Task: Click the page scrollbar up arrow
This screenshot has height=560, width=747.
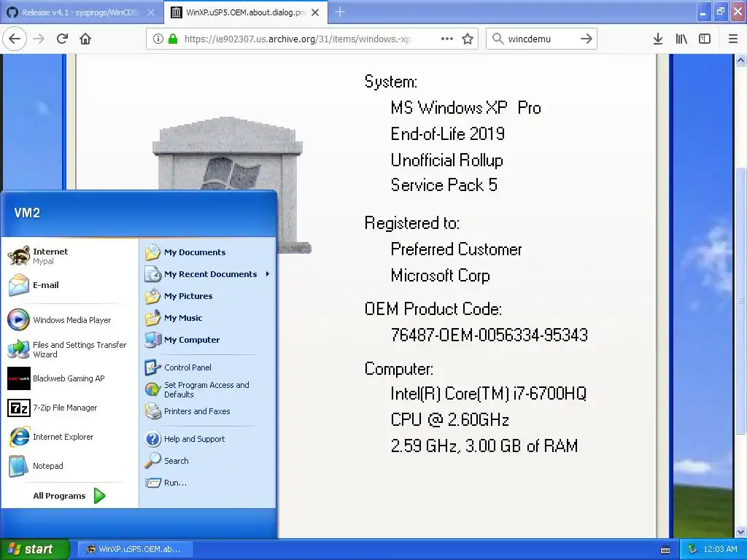Action: click(x=741, y=60)
